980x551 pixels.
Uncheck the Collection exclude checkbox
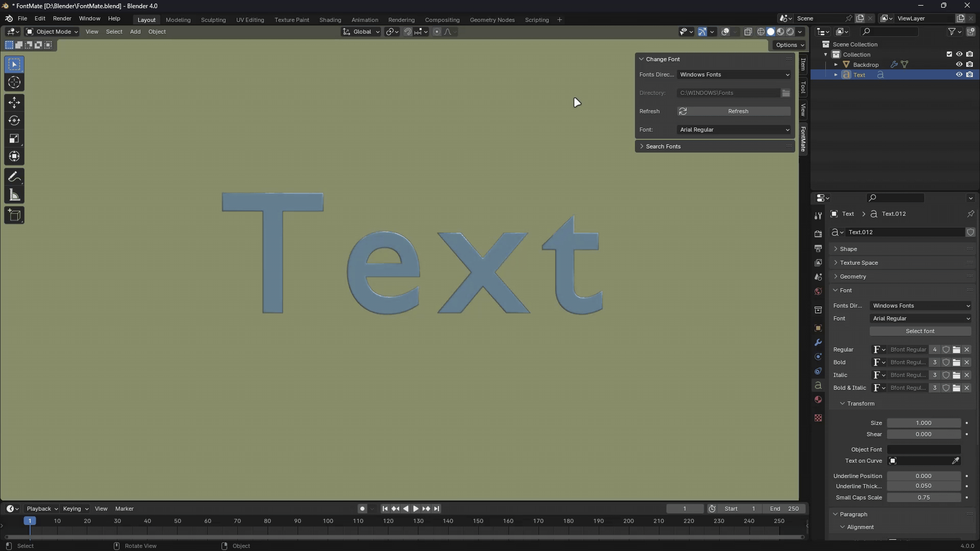(x=949, y=55)
